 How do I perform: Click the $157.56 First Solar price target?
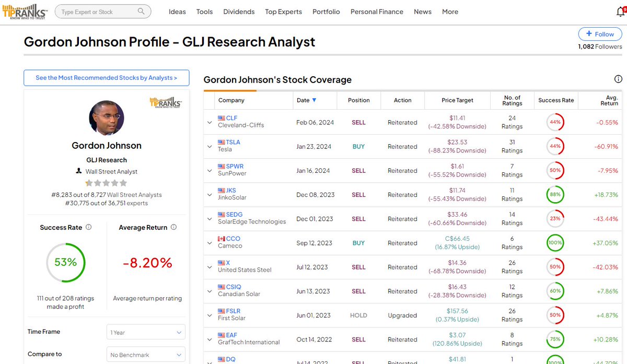[457, 311]
